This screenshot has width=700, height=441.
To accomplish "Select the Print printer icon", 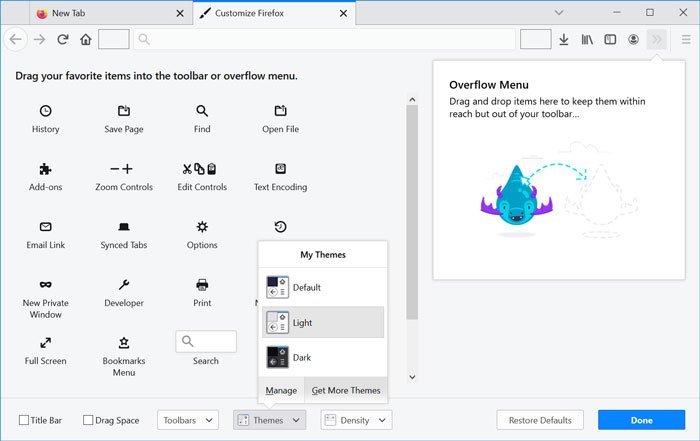I will tap(202, 285).
